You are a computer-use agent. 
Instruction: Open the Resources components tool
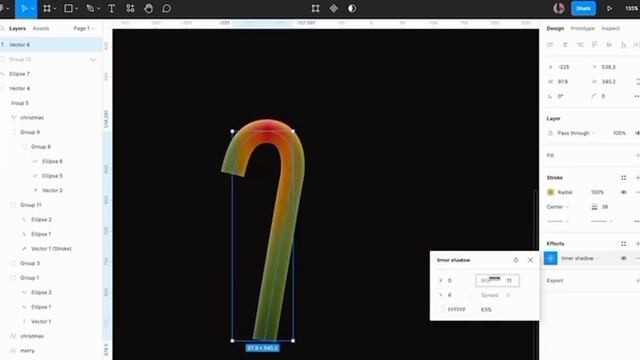[x=130, y=9]
